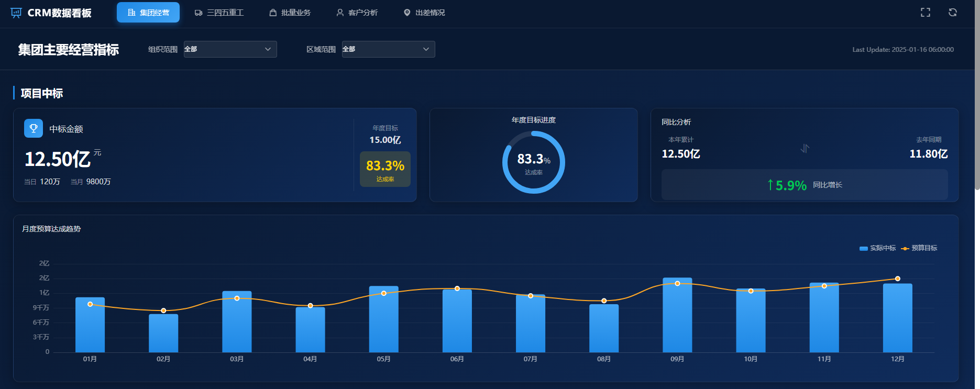Expand the 区域范围 chevron arrow
This screenshot has width=980, height=389.
[x=426, y=49]
